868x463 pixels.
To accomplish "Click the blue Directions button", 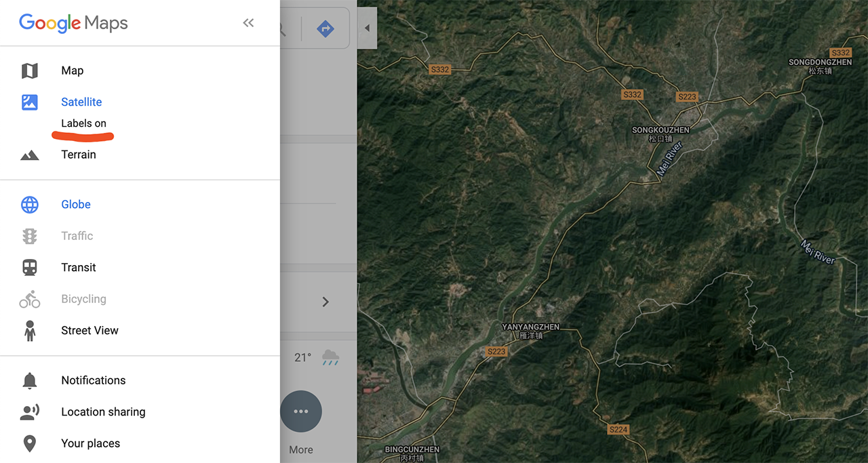I will [x=325, y=28].
